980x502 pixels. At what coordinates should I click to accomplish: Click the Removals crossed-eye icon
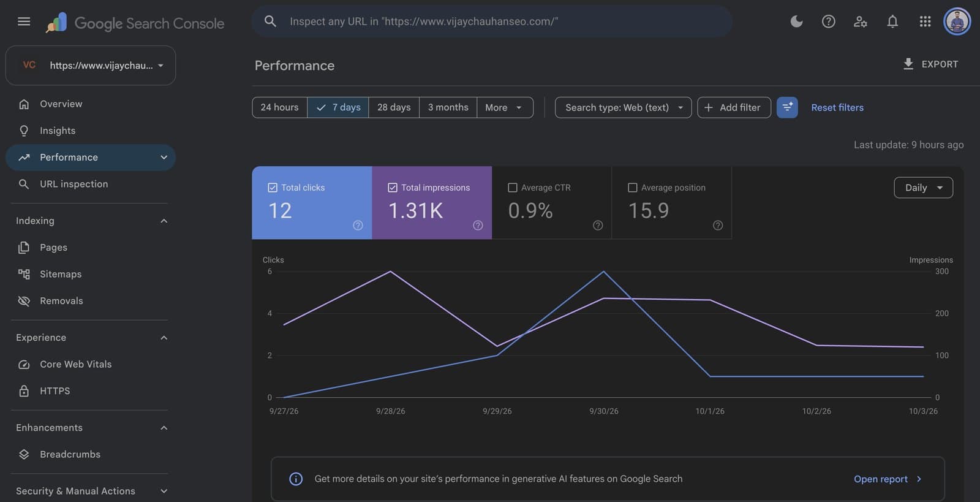click(x=24, y=301)
